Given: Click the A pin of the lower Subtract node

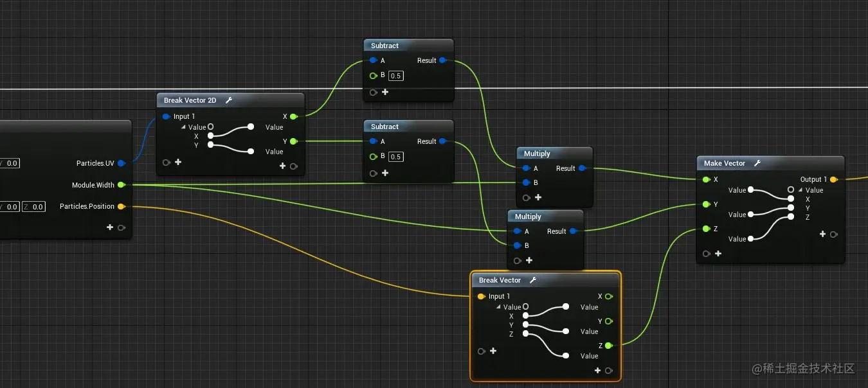Looking at the screenshot, I should 373,141.
